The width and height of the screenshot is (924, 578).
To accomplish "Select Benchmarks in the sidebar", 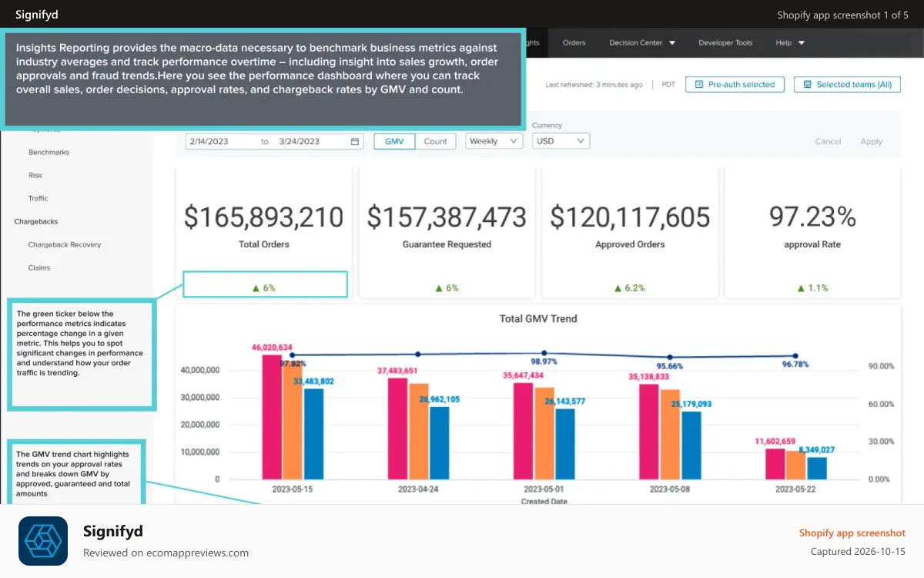I will (49, 153).
